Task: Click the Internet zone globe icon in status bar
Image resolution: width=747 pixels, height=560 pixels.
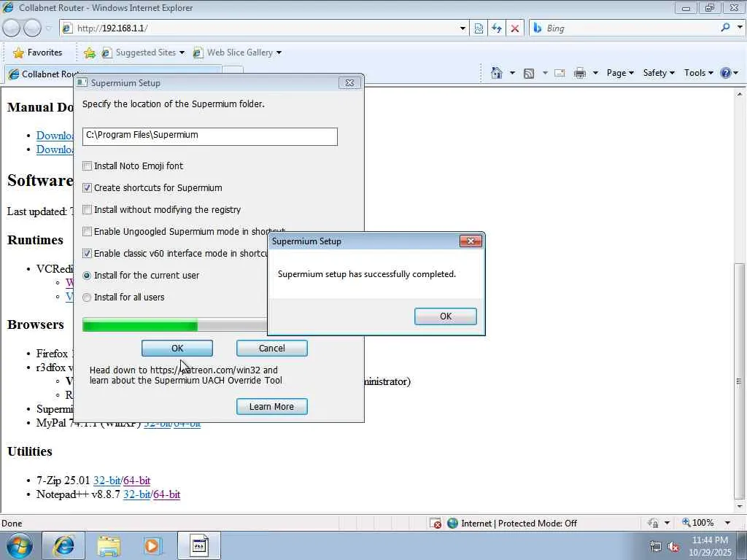Action: click(x=452, y=524)
